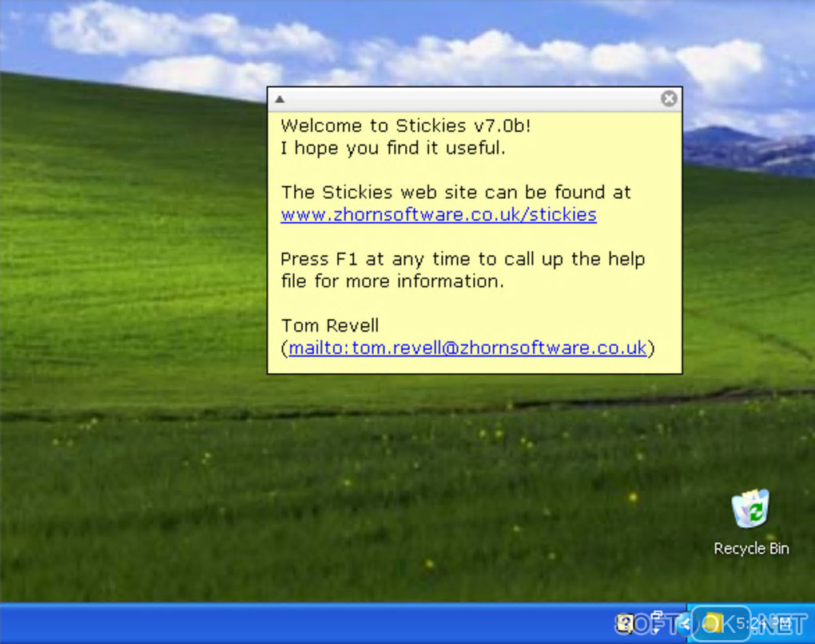Click the sticky note's grey title bar
815x644 pixels.
[x=474, y=99]
